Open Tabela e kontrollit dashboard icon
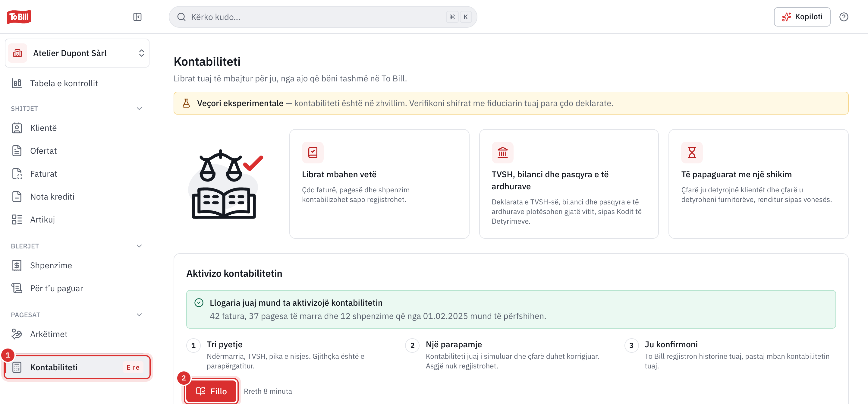This screenshot has height=404, width=868. (x=17, y=83)
